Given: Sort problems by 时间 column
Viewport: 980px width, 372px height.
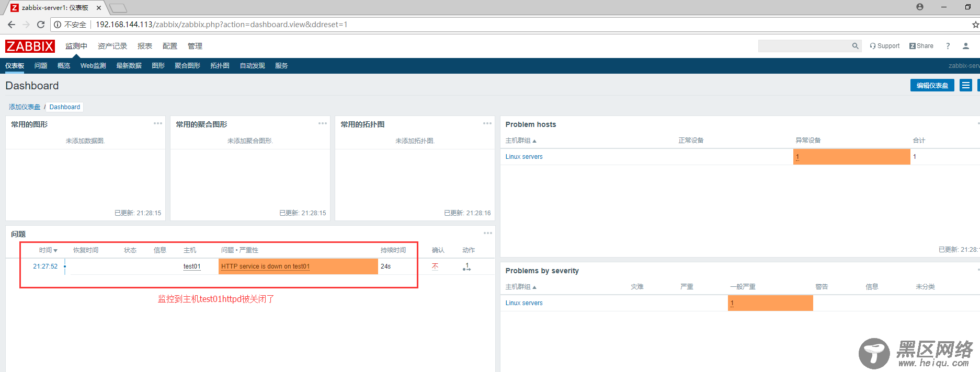Looking at the screenshot, I should pyautogui.click(x=48, y=250).
